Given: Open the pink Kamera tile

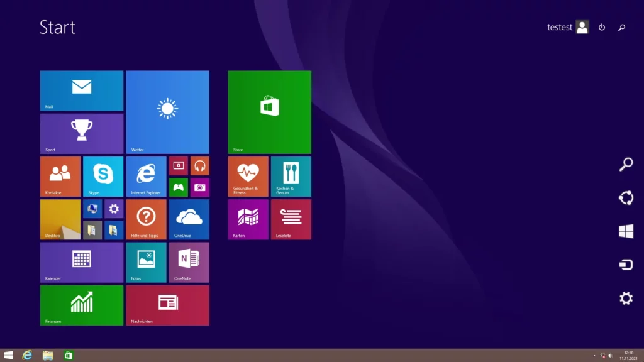Looking at the screenshot, I should [x=199, y=187].
